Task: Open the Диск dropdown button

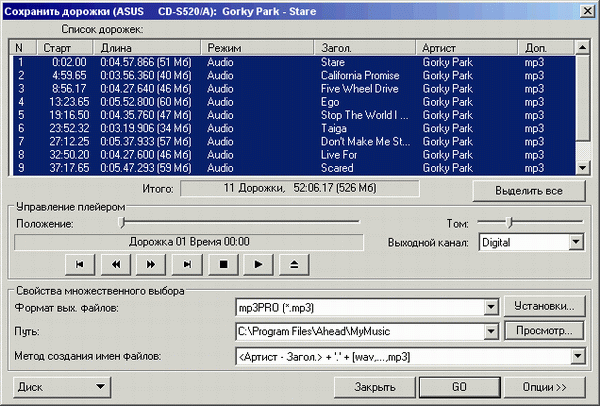Action: 62,387
